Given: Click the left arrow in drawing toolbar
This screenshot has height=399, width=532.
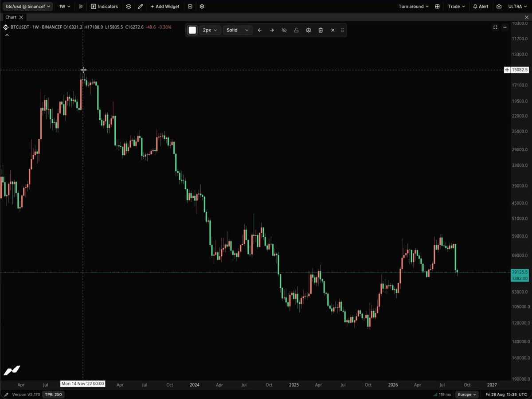Looking at the screenshot, I should [x=260, y=30].
